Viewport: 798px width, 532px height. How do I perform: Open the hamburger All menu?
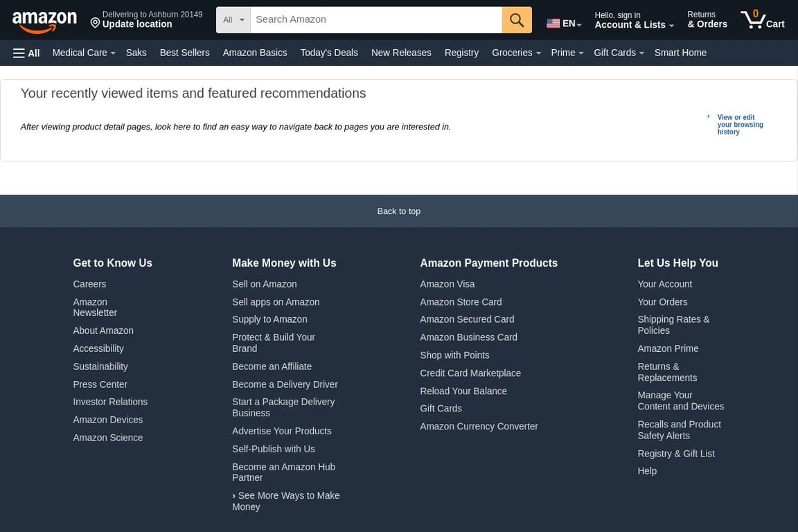26,53
